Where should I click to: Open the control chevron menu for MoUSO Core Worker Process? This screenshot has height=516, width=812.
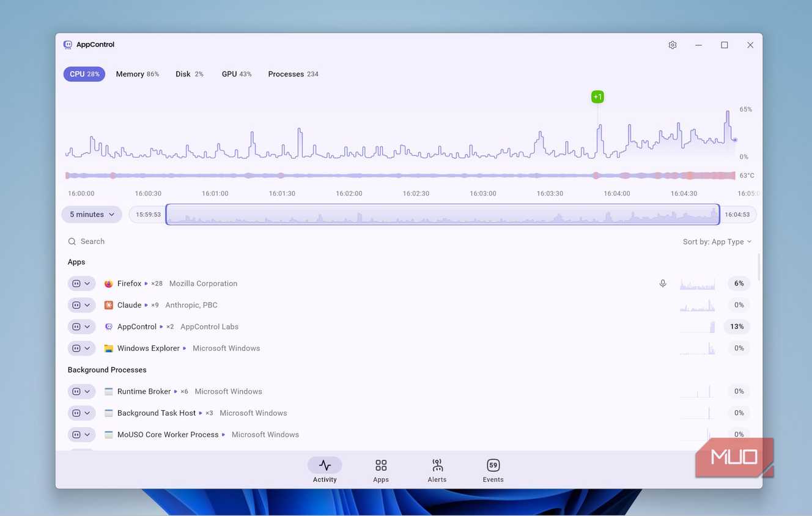coord(87,435)
